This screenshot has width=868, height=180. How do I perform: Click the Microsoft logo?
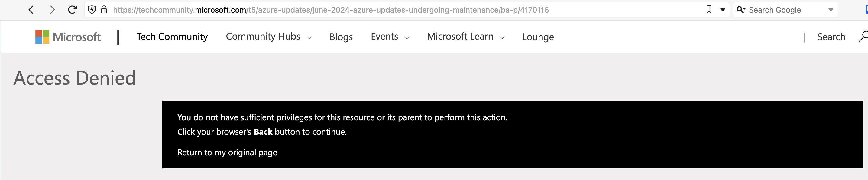pos(68,37)
